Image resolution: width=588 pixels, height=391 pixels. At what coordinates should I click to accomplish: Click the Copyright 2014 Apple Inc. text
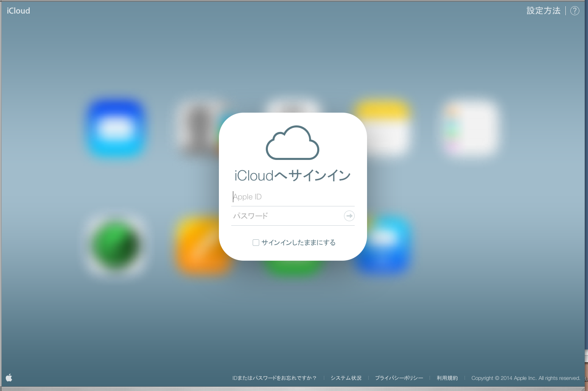[526, 378]
